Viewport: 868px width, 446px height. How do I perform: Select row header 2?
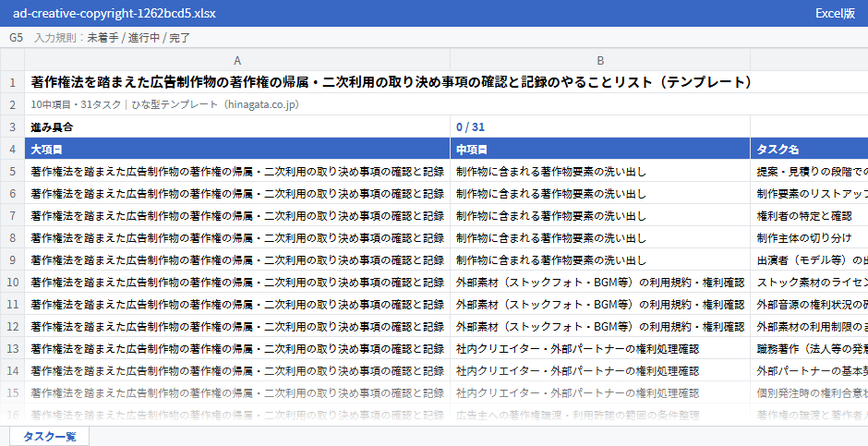[12, 104]
